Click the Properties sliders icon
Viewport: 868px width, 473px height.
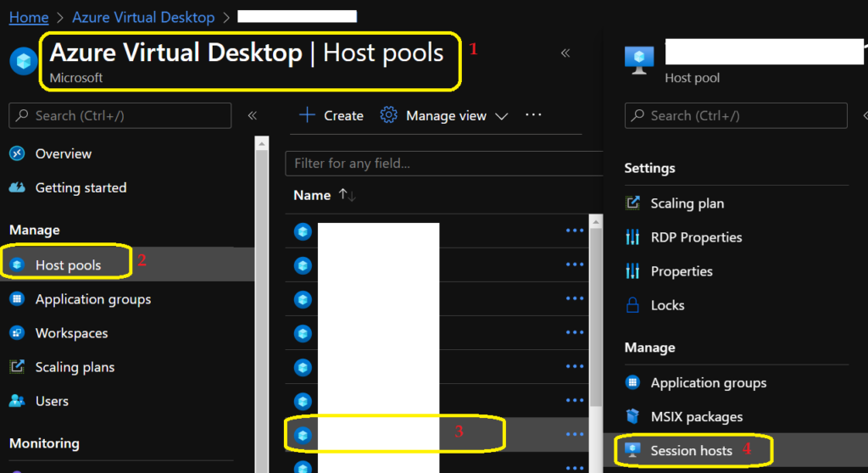point(632,271)
